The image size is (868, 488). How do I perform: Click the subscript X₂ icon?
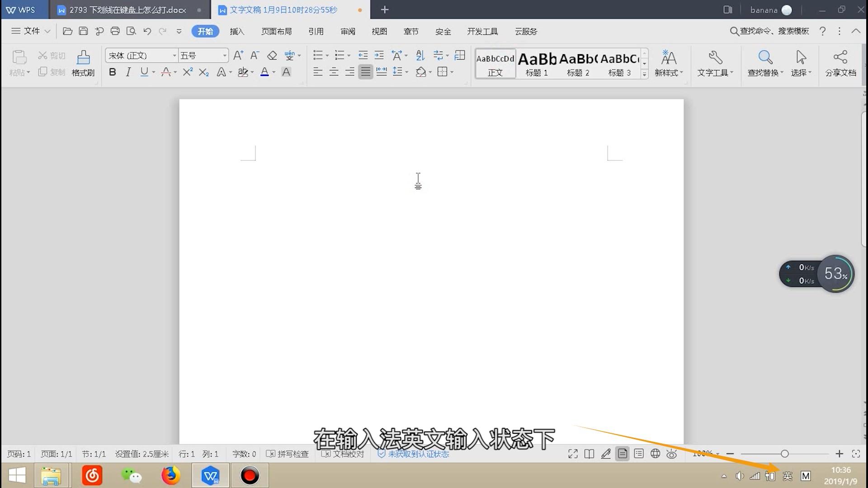point(204,72)
